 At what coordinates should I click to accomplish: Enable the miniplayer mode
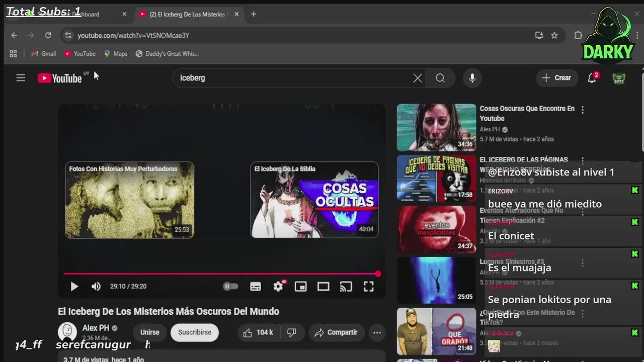(301, 287)
